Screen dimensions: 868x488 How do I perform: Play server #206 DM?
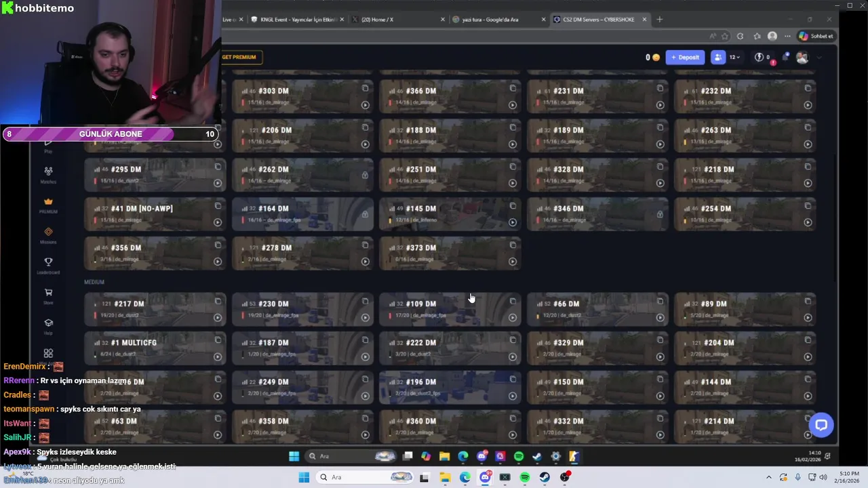click(x=365, y=144)
